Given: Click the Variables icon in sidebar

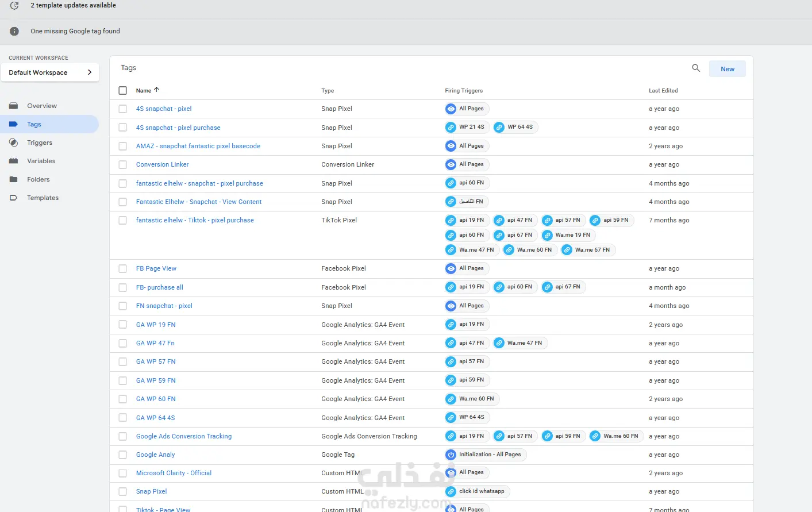Looking at the screenshot, I should pos(14,161).
